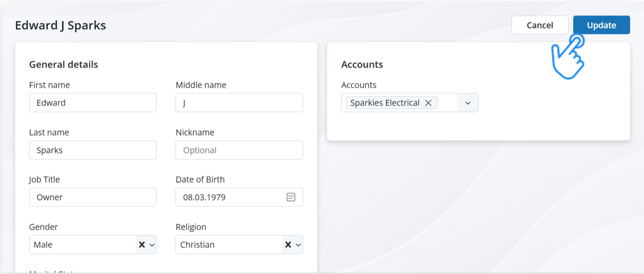
Task: Focus the First name field
Action: click(93, 103)
